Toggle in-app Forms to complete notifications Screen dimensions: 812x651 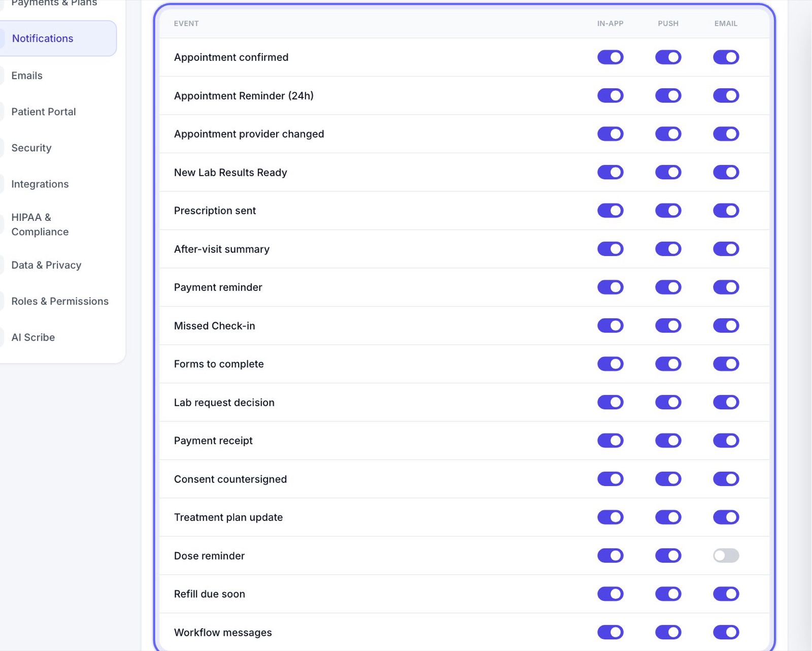610,364
